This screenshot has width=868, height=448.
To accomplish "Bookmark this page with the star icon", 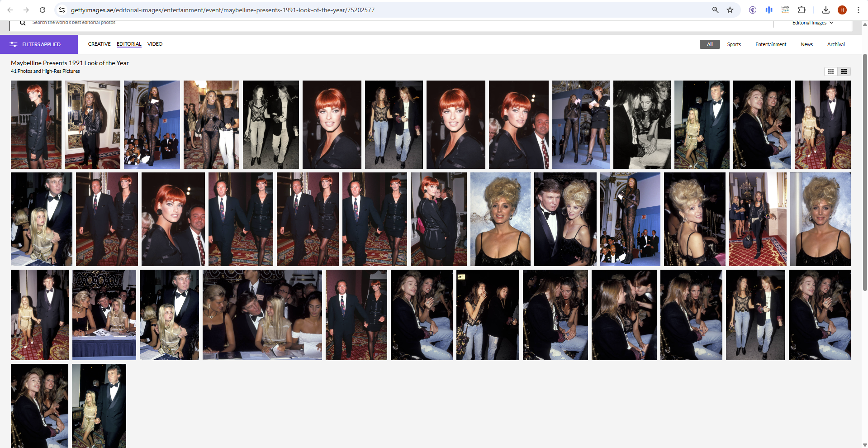I will click(x=730, y=10).
